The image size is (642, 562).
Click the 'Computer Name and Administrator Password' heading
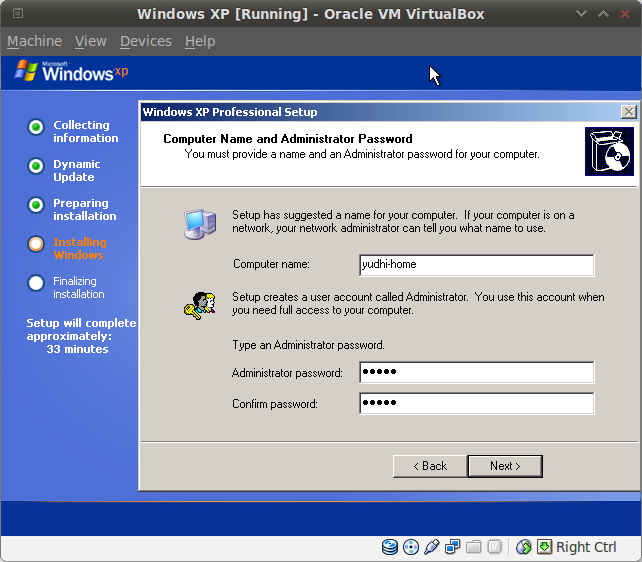(288, 139)
